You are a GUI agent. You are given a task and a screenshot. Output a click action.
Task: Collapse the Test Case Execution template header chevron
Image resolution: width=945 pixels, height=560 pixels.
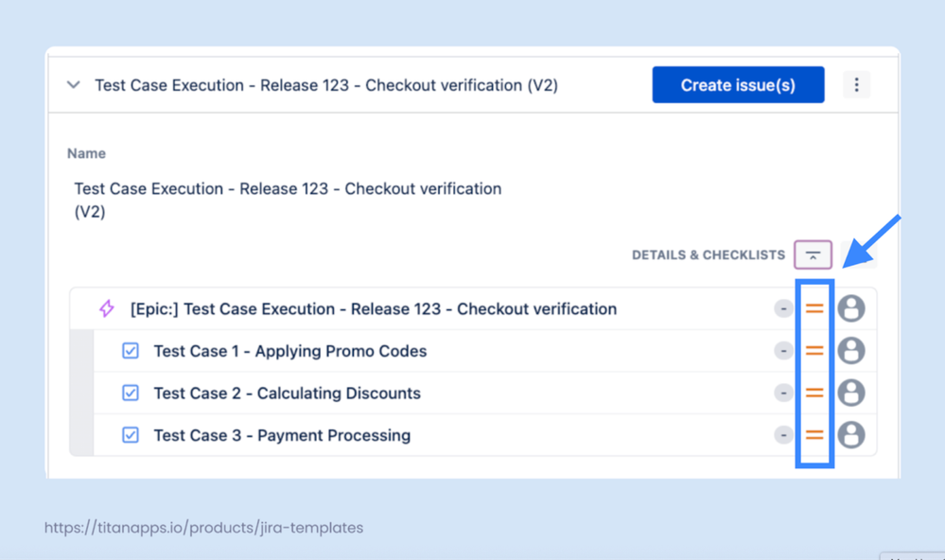coord(73,84)
